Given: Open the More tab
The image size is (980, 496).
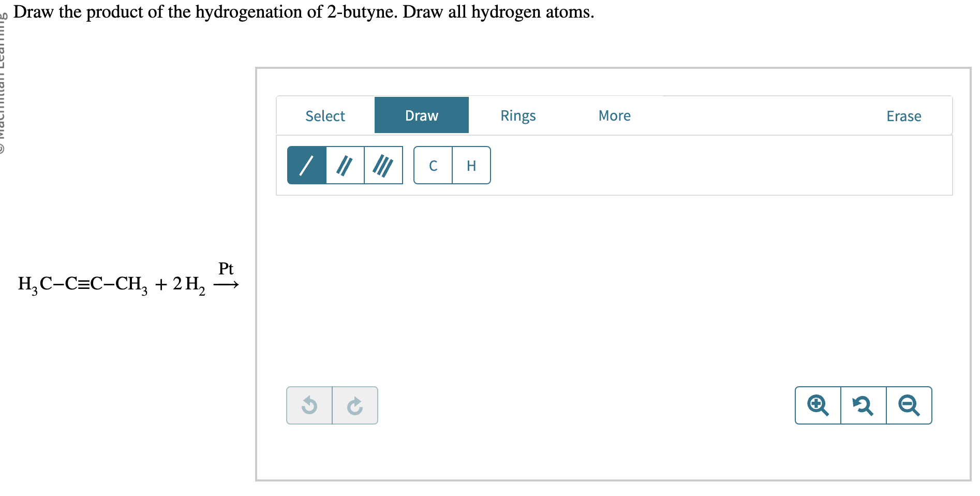Looking at the screenshot, I should pos(614,115).
